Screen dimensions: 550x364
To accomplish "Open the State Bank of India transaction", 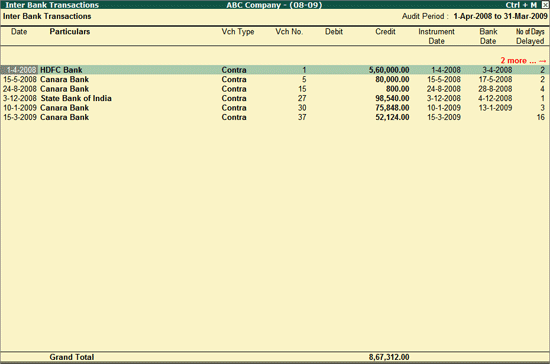I will (275, 98).
